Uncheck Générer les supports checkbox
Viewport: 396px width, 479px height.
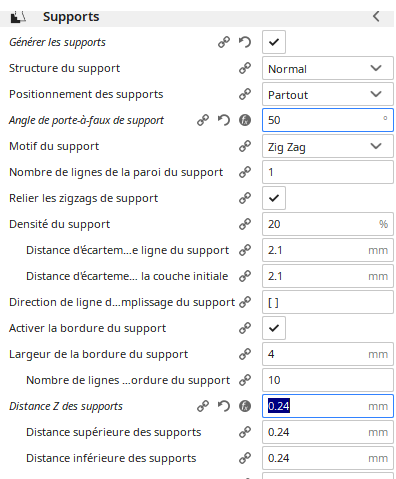click(274, 42)
